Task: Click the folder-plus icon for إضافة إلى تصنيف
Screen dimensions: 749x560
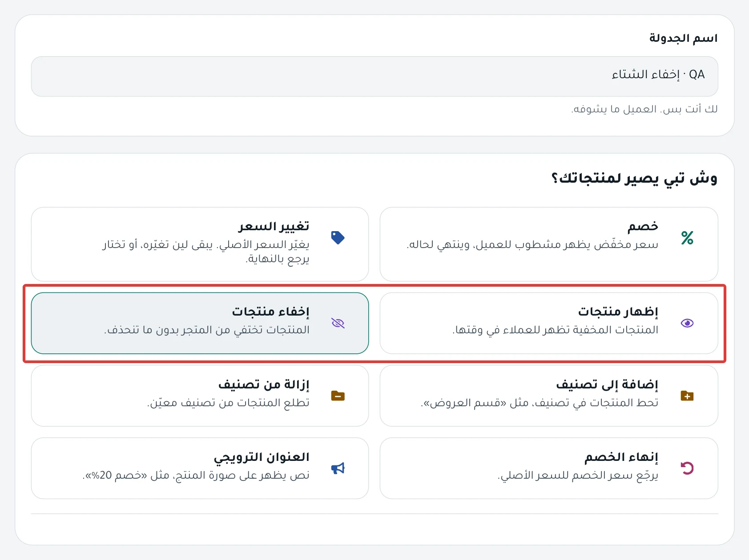Action: click(x=687, y=396)
